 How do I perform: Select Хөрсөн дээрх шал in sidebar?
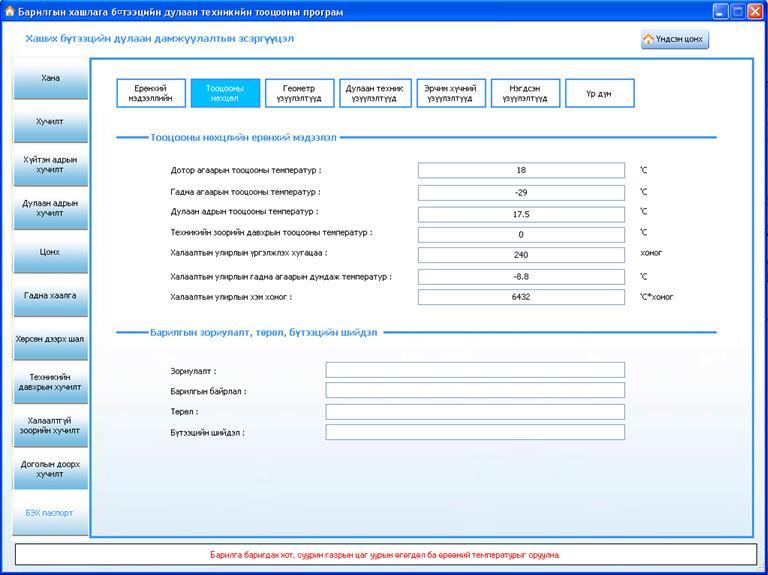[50, 339]
